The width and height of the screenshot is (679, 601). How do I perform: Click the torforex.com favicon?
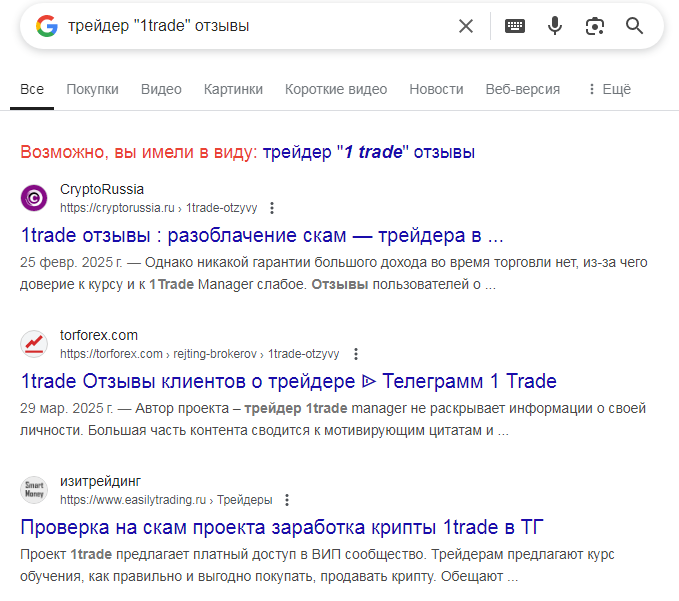click(x=34, y=344)
